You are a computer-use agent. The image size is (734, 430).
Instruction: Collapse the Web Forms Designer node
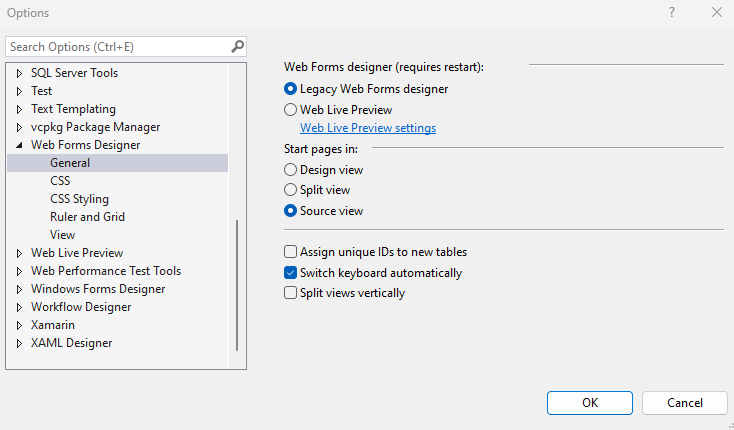click(19, 145)
